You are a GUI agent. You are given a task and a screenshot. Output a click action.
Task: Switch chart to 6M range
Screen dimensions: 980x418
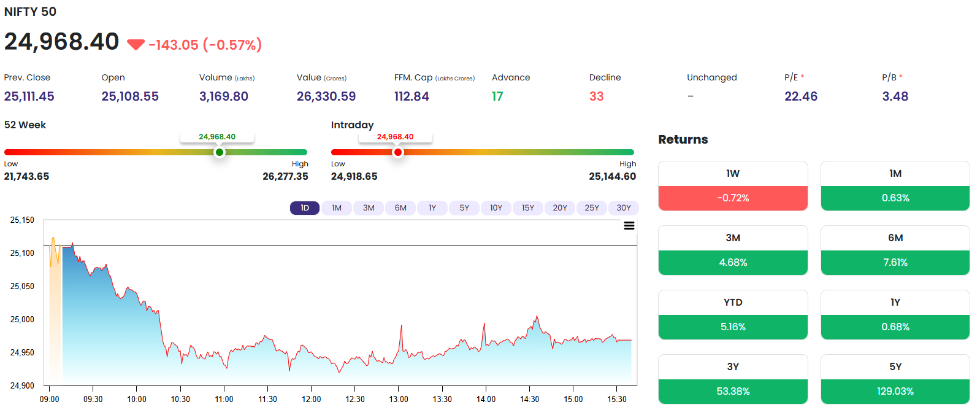pyautogui.click(x=400, y=208)
